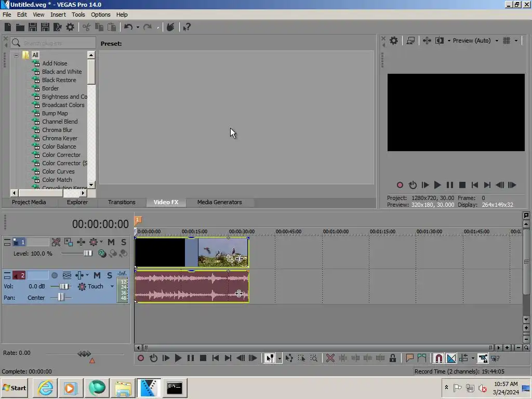Switch to the Media Generators tab

(220, 202)
